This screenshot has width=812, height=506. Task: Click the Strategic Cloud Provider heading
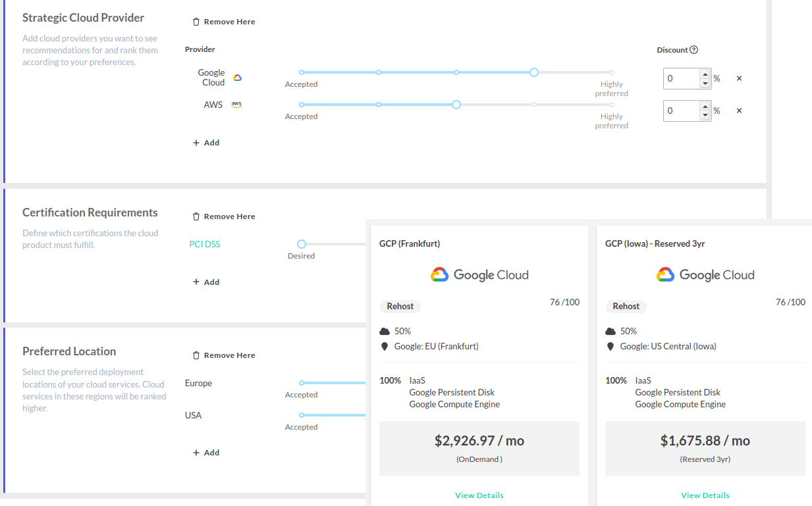click(84, 18)
